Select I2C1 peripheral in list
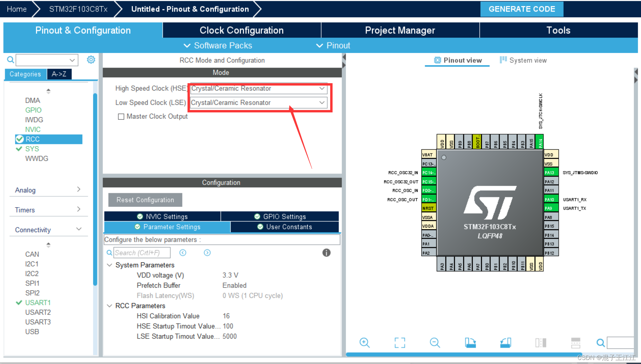641x364 pixels. (32, 264)
